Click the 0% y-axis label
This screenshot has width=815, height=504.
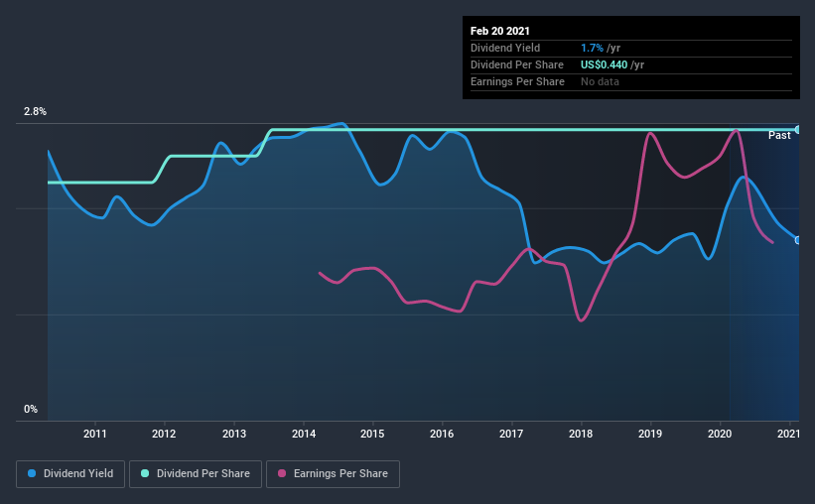[x=31, y=409]
